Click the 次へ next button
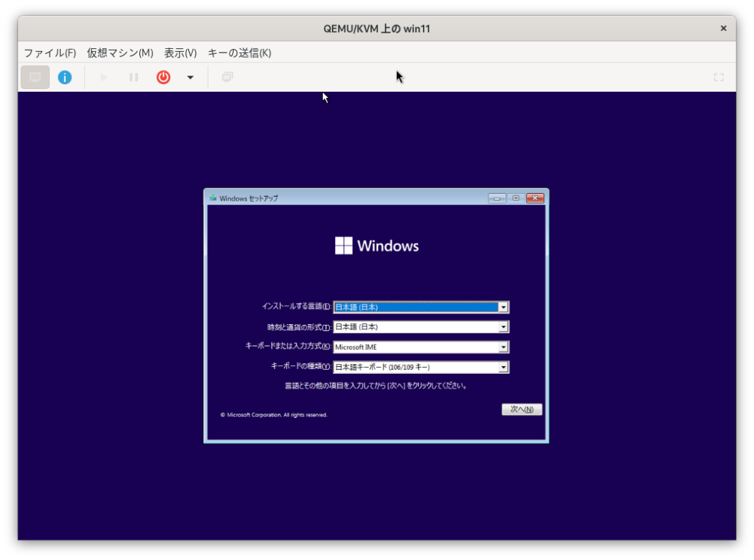This screenshot has height=560, width=754. pyautogui.click(x=522, y=409)
